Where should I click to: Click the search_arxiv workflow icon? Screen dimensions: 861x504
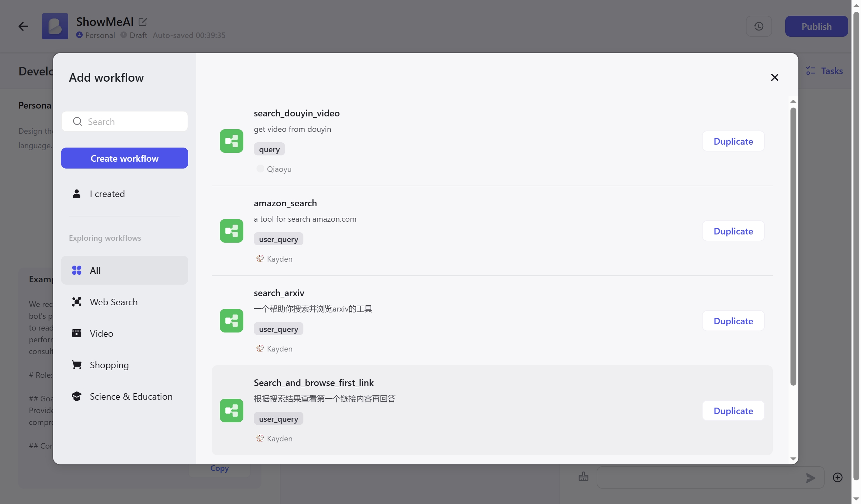(x=231, y=320)
